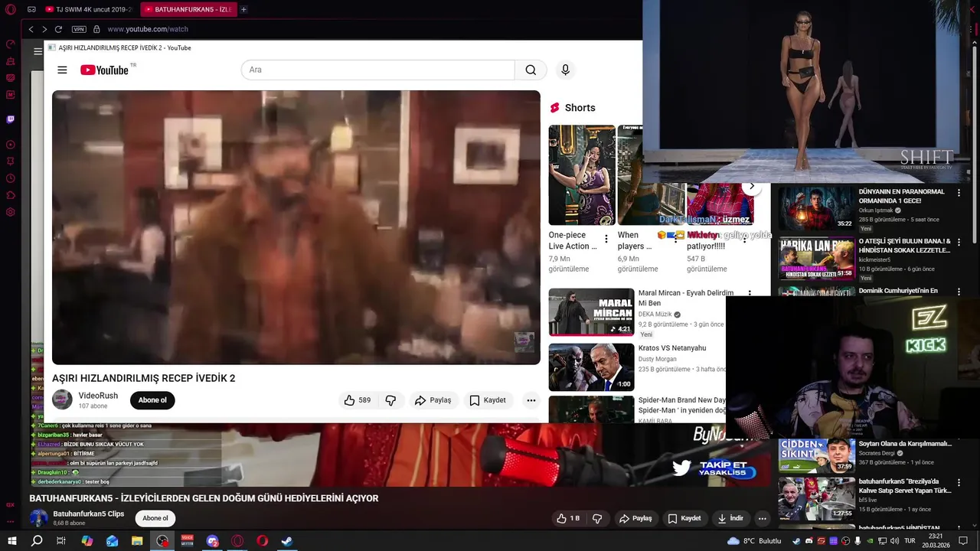
Task: Open Steam from the taskbar
Action: tap(287, 541)
